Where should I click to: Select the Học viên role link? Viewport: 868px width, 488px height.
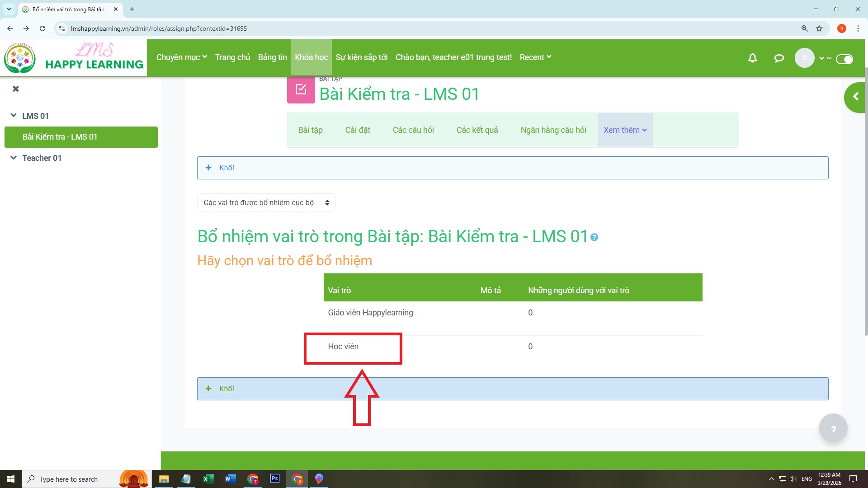tap(343, 347)
